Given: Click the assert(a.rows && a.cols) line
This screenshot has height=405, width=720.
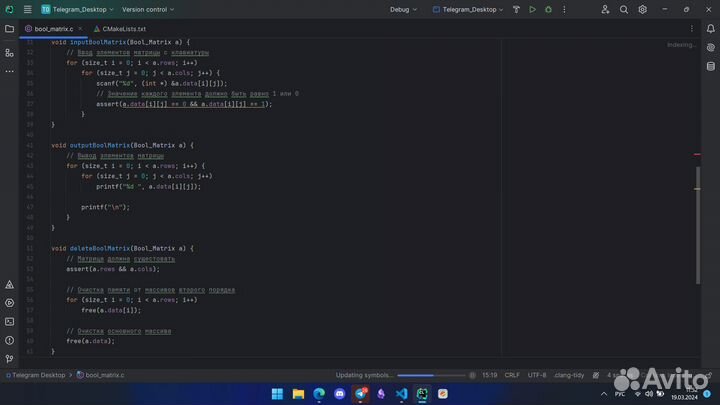Looking at the screenshot, I should tap(113, 269).
